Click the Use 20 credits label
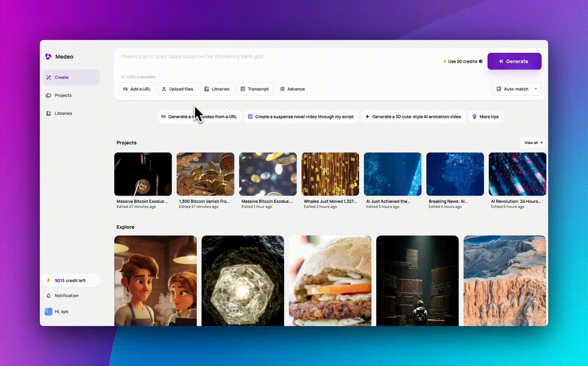Image resolution: width=588 pixels, height=366 pixels. click(462, 62)
